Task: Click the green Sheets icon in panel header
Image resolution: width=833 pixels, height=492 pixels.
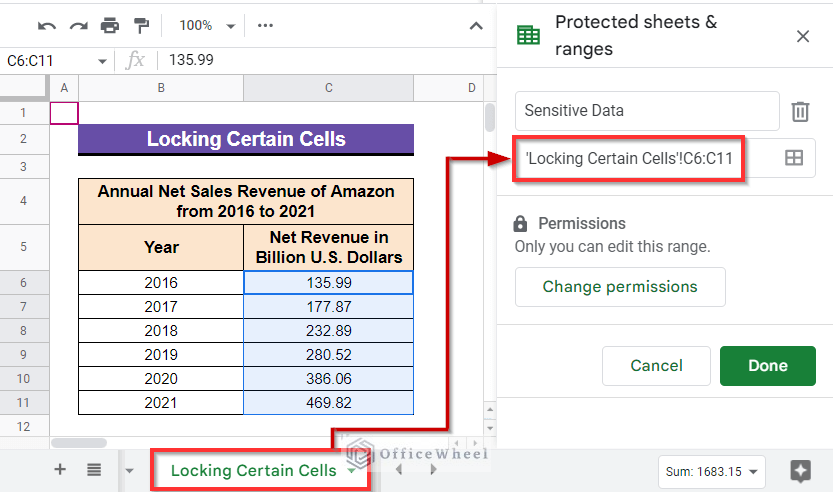Action: (528, 35)
